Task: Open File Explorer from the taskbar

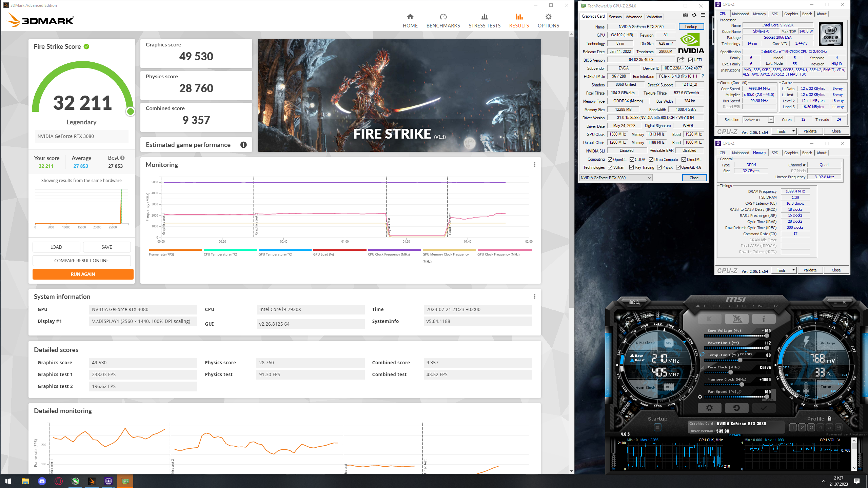Action: pyautogui.click(x=25, y=481)
